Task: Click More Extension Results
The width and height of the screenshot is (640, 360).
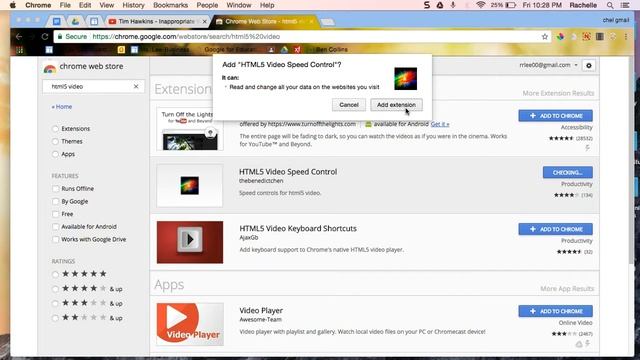Action: pyautogui.click(x=558, y=93)
